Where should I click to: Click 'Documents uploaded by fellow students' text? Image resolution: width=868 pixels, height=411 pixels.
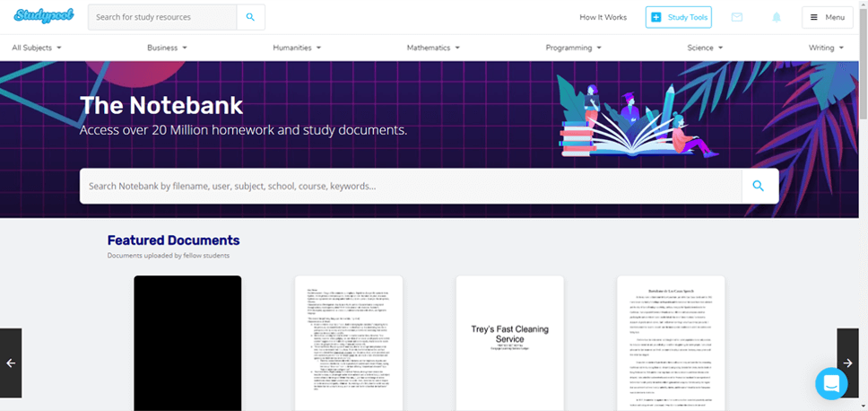pos(169,256)
